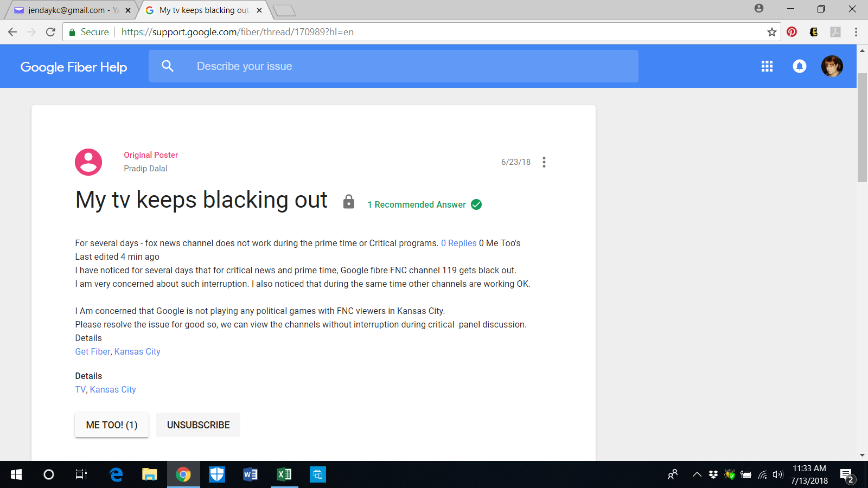Click the UNSUBSCRIBE button

coord(199,425)
